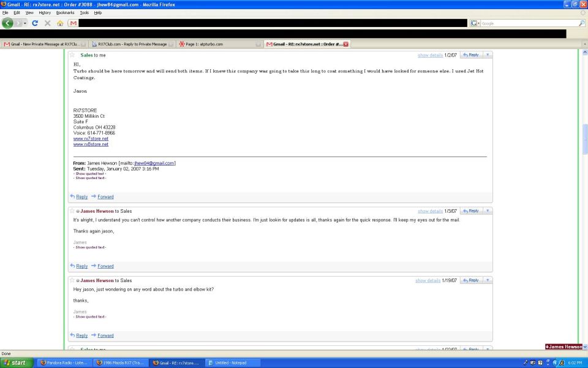
Task: Click James Hewson sender name on 1/3/07 message
Action: pyautogui.click(x=97, y=211)
